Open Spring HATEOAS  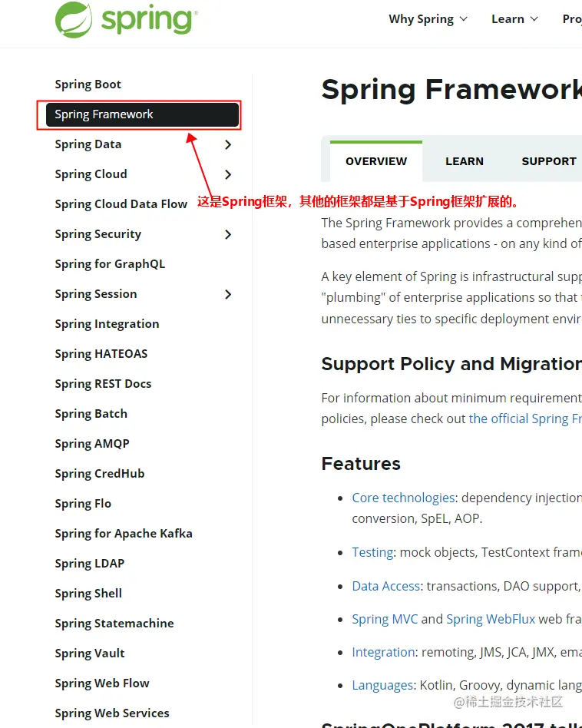point(101,354)
